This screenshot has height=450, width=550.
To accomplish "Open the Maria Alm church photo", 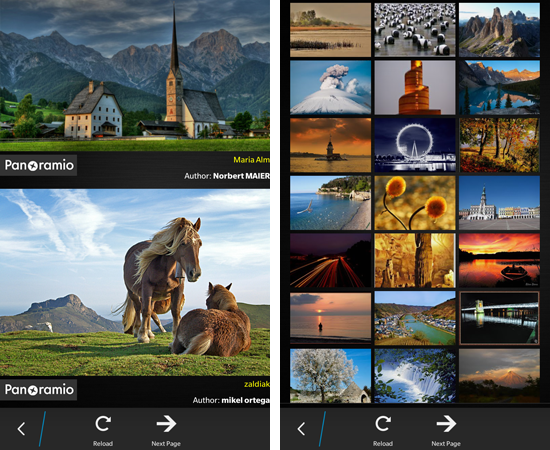I will click(x=135, y=75).
